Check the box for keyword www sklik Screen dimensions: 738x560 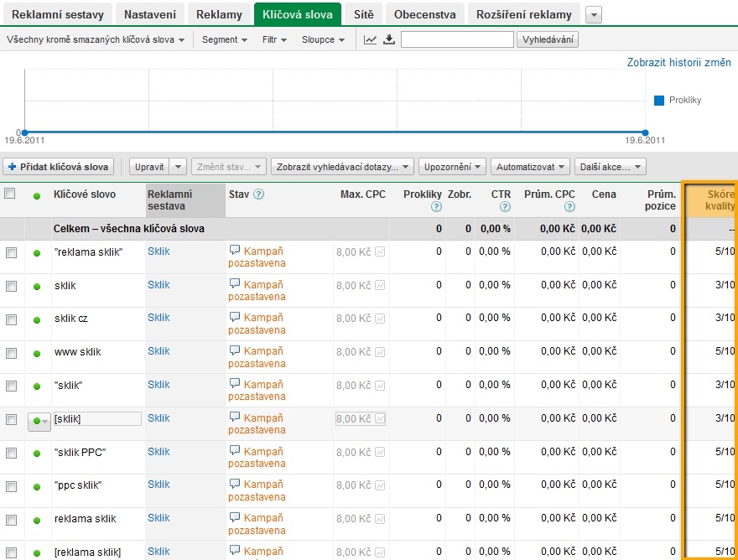(x=11, y=353)
